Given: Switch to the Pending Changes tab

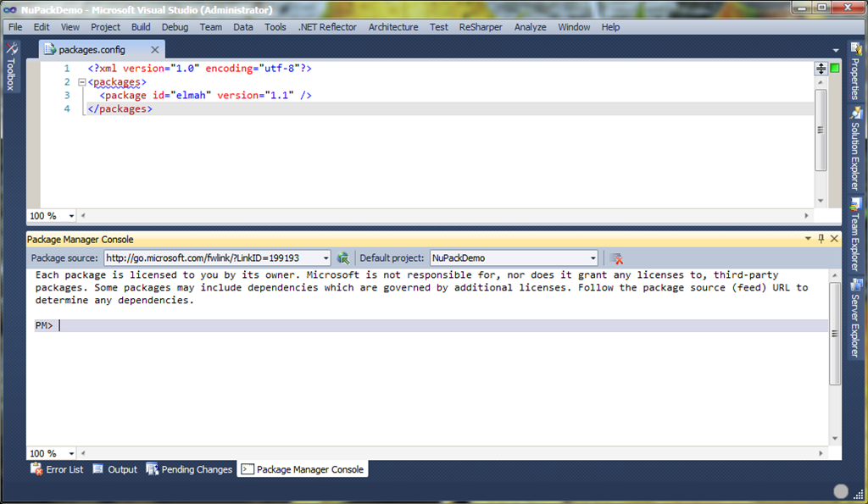Looking at the screenshot, I should tap(189, 469).
